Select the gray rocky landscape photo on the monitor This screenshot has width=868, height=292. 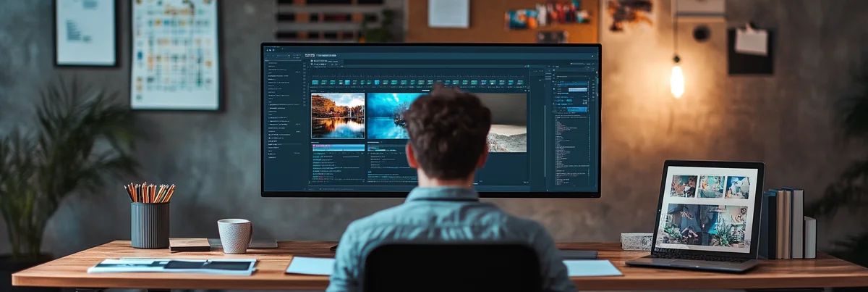pos(506,123)
